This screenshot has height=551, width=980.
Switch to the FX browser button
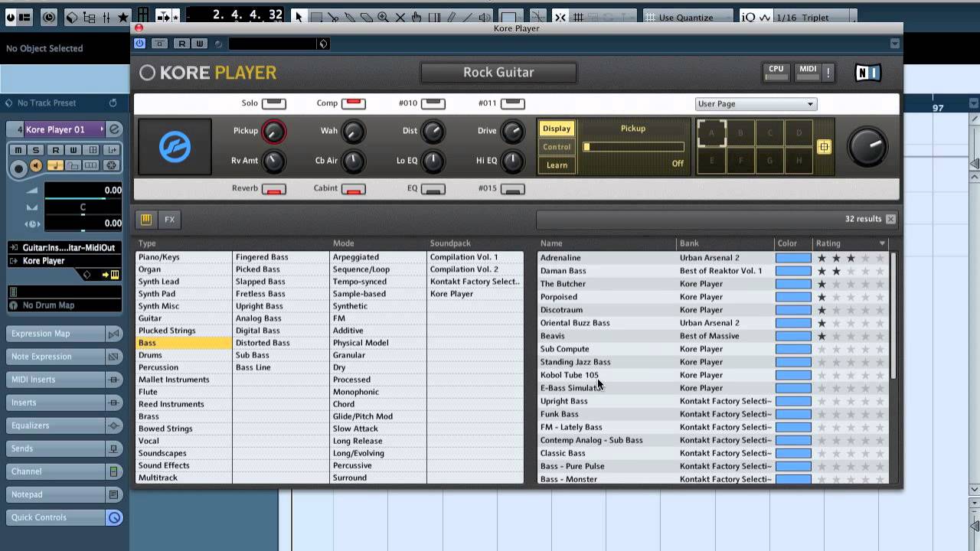click(169, 220)
